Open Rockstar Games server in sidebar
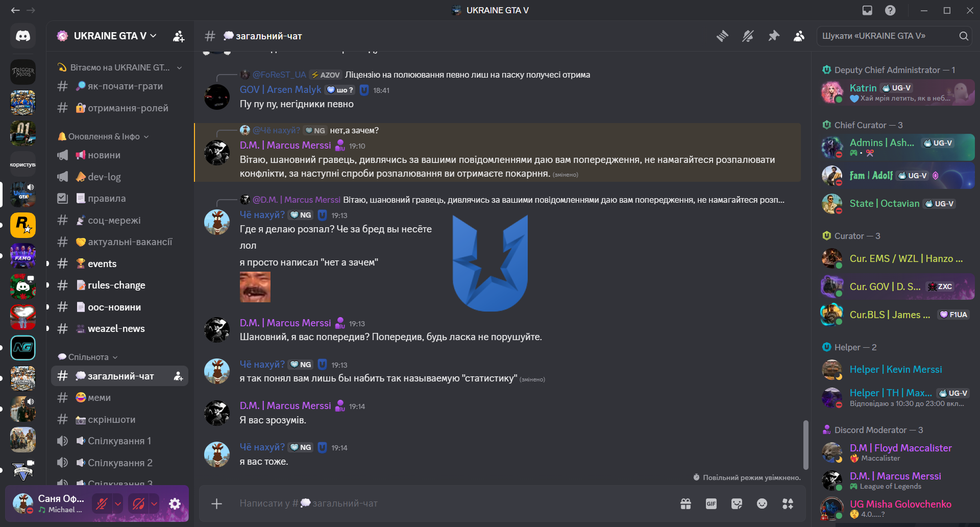The width and height of the screenshot is (980, 527). [x=23, y=225]
